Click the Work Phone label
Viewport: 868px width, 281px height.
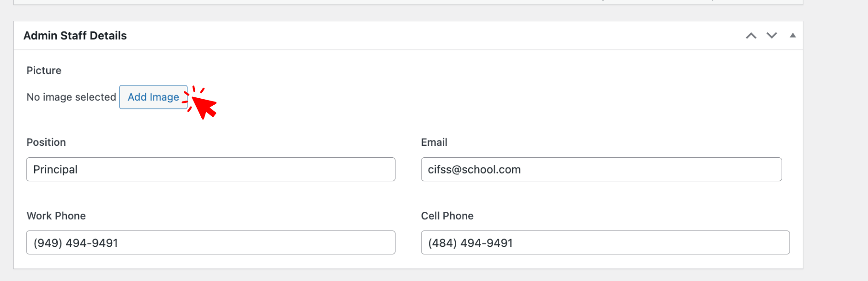click(x=56, y=216)
